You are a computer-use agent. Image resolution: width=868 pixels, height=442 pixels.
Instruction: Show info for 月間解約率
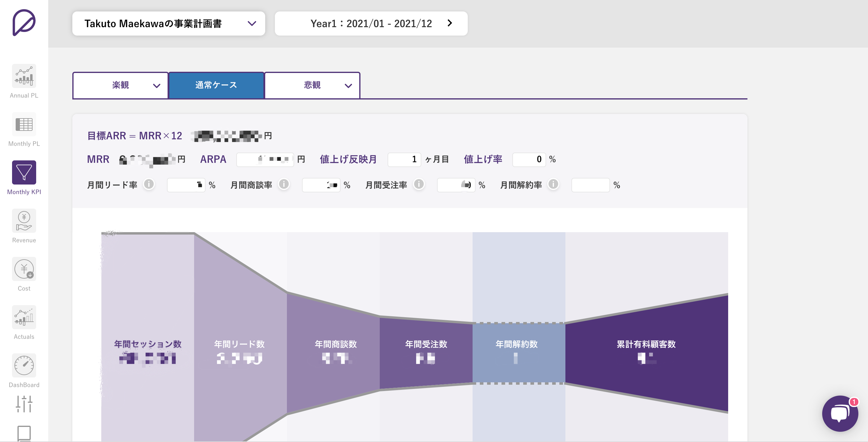(x=553, y=185)
